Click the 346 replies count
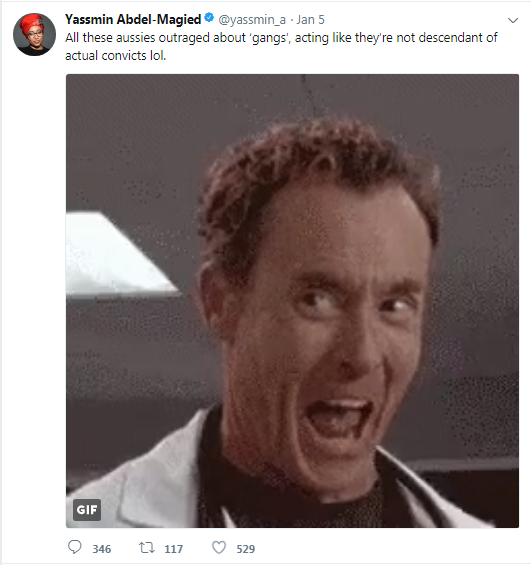The width and height of the screenshot is (531, 565). [102, 549]
